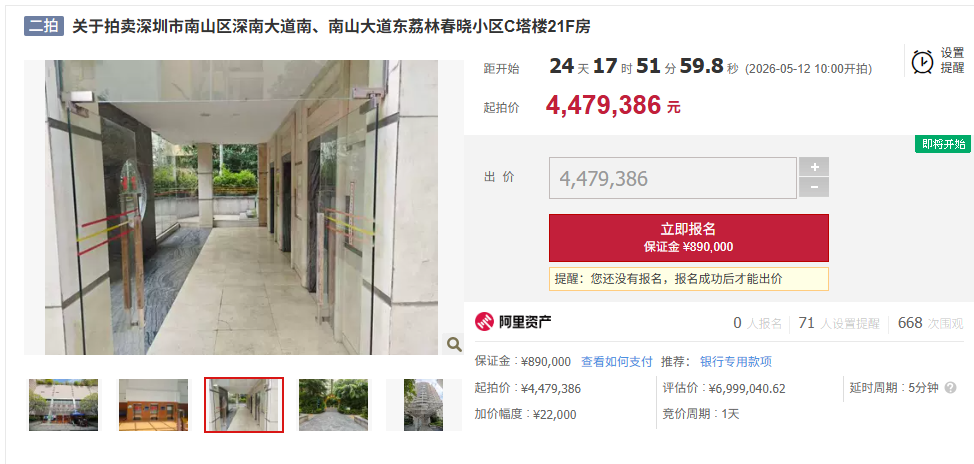Click the 二拍 auction badge
Screen dimensions: 974x464
pyautogui.click(x=43, y=26)
